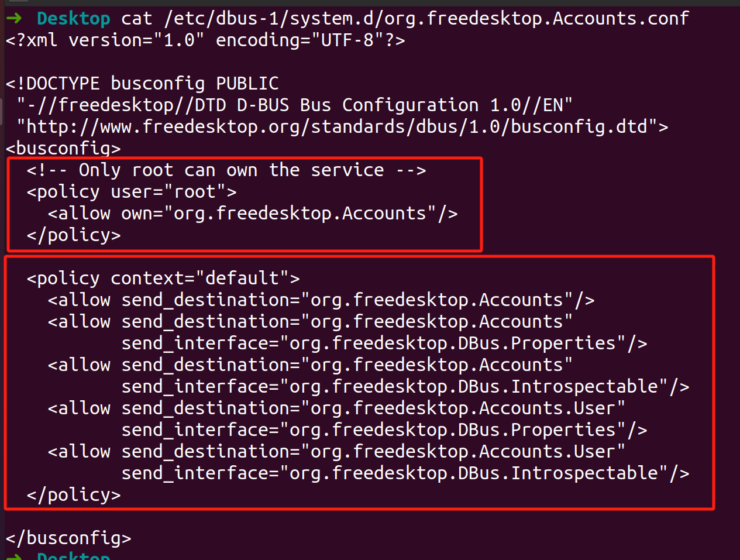Click the single-line allow send_destination rule
740x560 pixels.
tap(321, 300)
